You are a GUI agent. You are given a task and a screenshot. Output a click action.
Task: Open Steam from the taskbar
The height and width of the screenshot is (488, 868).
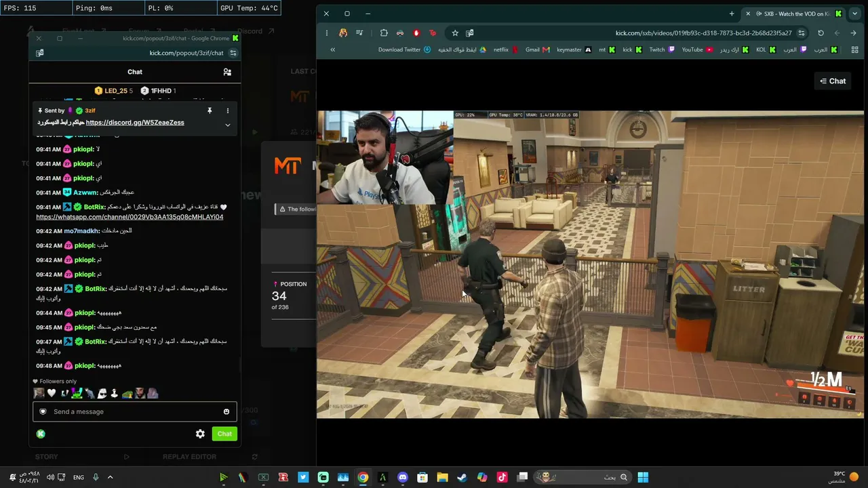(x=462, y=477)
